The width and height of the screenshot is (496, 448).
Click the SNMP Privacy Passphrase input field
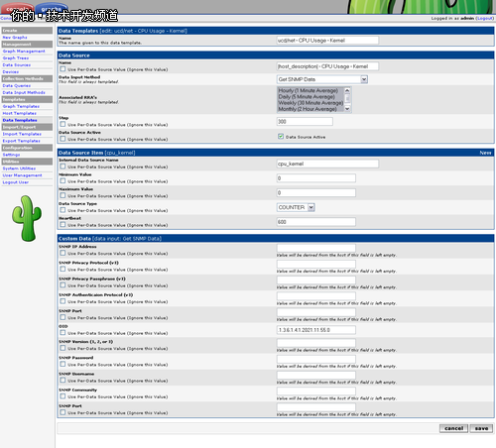[x=316, y=280]
